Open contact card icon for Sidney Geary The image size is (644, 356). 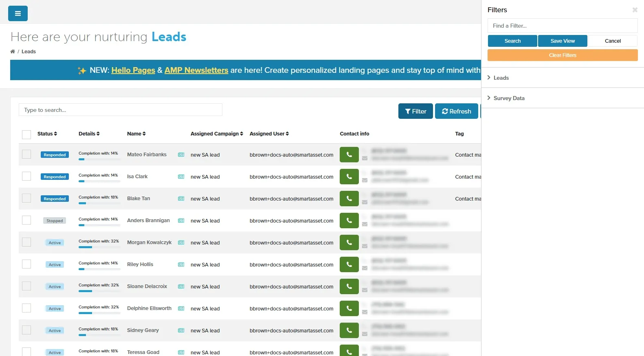(181, 330)
